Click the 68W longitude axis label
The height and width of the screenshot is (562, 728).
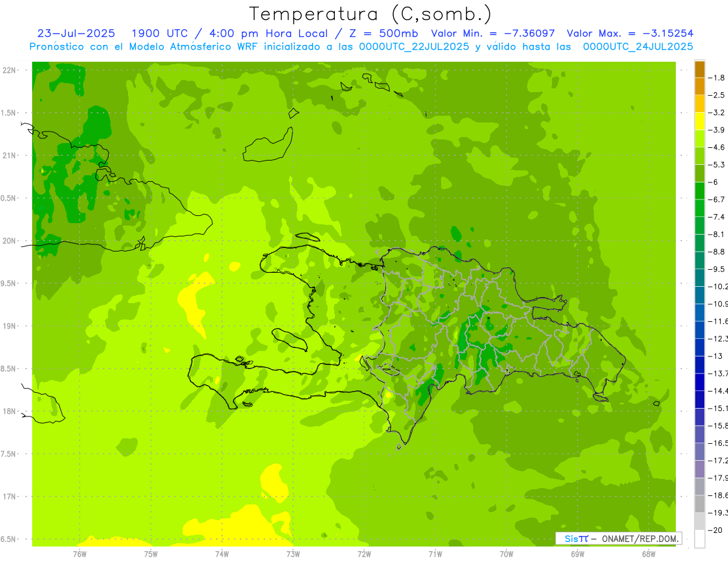649,554
